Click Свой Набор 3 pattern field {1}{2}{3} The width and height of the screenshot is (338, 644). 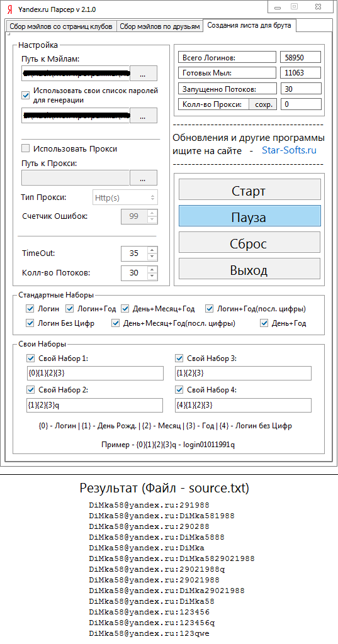coord(244,374)
